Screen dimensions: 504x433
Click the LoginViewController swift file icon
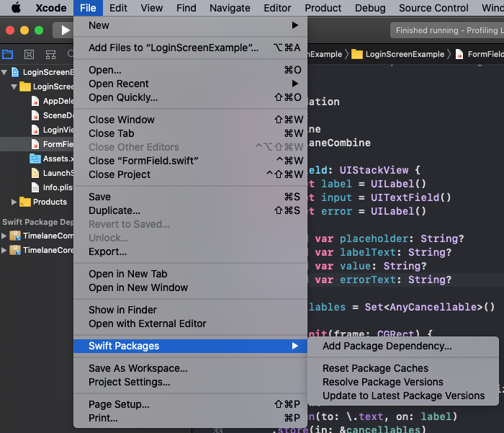click(x=35, y=130)
